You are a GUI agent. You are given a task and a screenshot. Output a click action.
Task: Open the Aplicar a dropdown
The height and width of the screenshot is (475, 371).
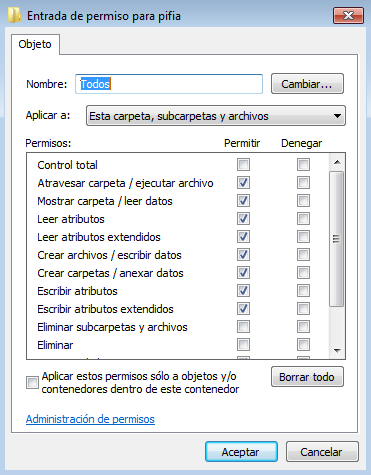pos(216,116)
